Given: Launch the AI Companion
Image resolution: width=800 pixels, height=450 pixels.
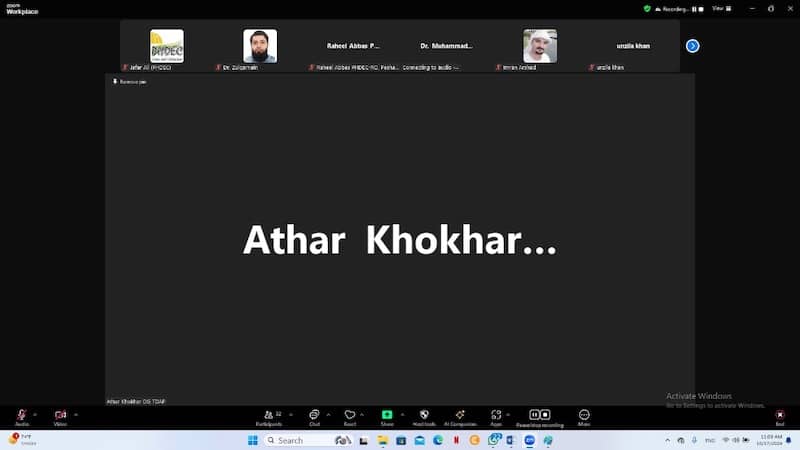Looking at the screenshot, I should pyautogui.click(x=460, y=415).
